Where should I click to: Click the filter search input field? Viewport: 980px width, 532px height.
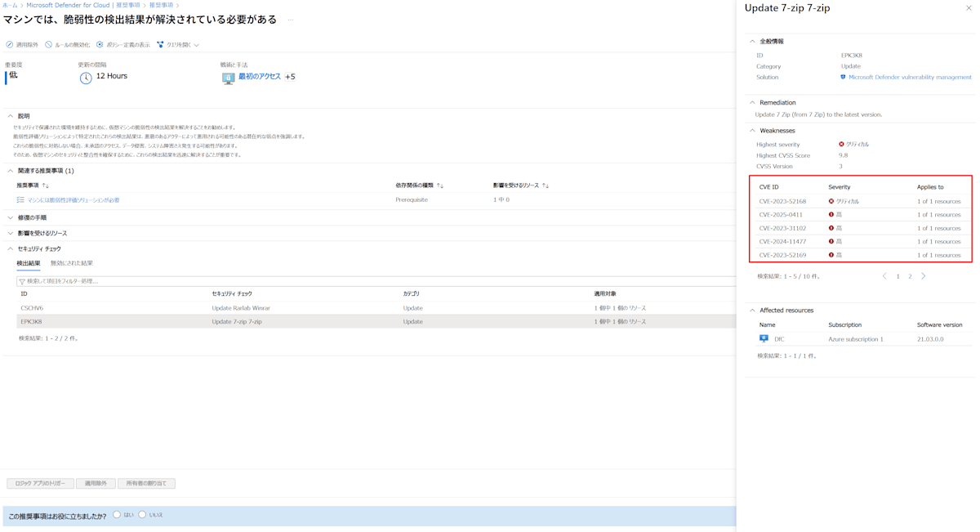coord(376,281)
